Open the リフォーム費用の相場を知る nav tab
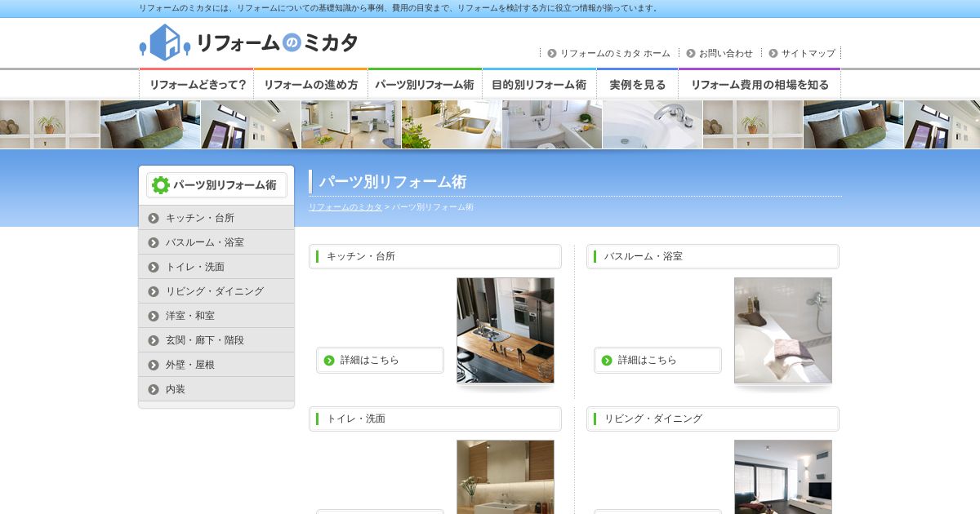980x514 pixels. (x=759, y=84)
